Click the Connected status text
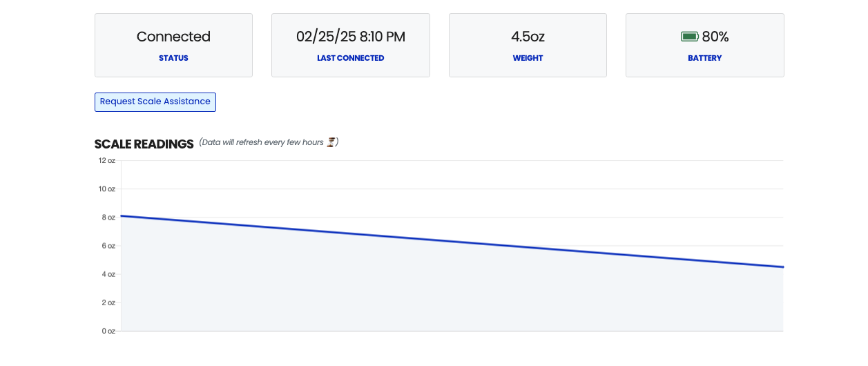Image resolution: width=868 pixels, height=366 pixels. [x=173, y=37]
